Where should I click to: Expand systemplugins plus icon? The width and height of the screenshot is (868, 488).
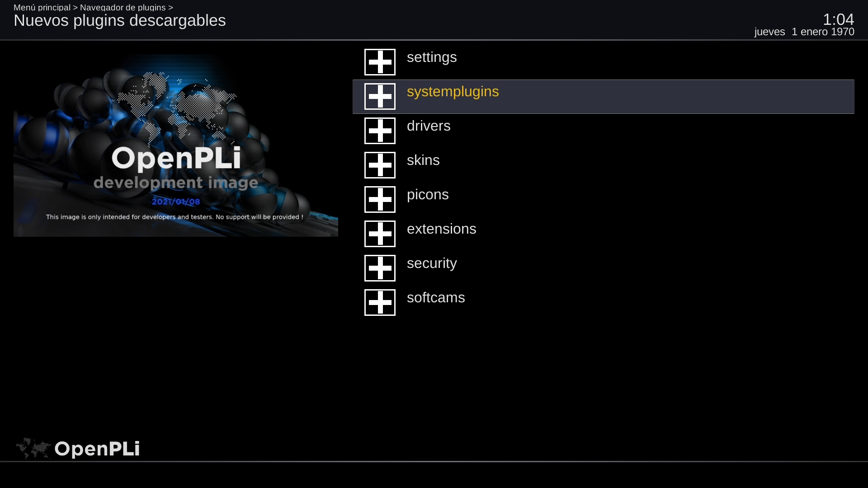pyautogui.click(x=380, y=96)
